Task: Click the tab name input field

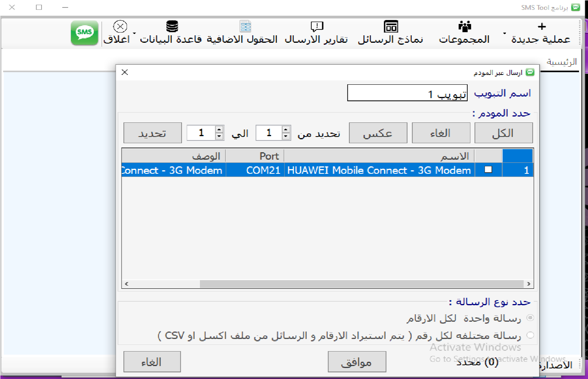Action: coord(407,93)
